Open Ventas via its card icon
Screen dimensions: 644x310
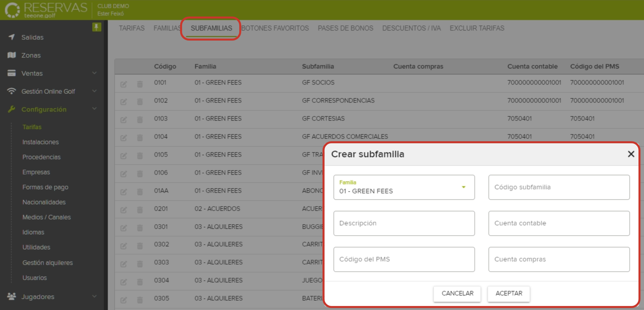point(11,73)
